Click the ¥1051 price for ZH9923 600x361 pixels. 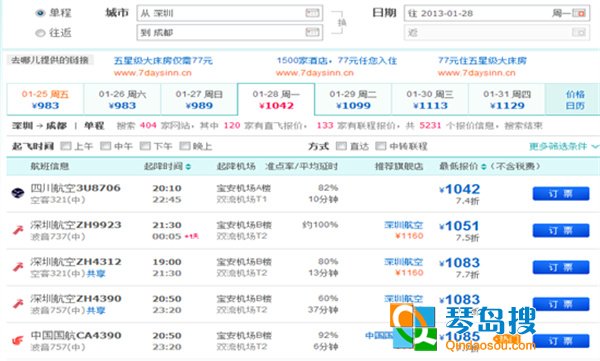(x=459, y=226)
